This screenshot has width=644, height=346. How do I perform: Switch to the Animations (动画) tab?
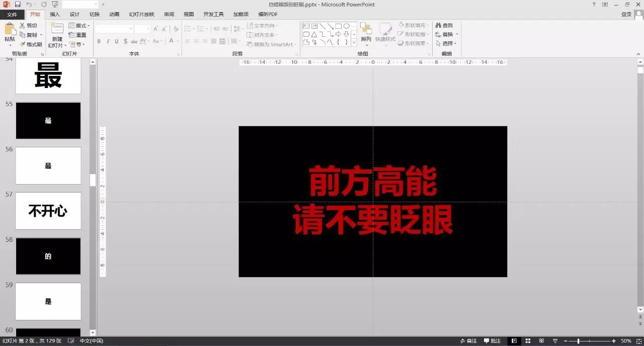(114, 15)
